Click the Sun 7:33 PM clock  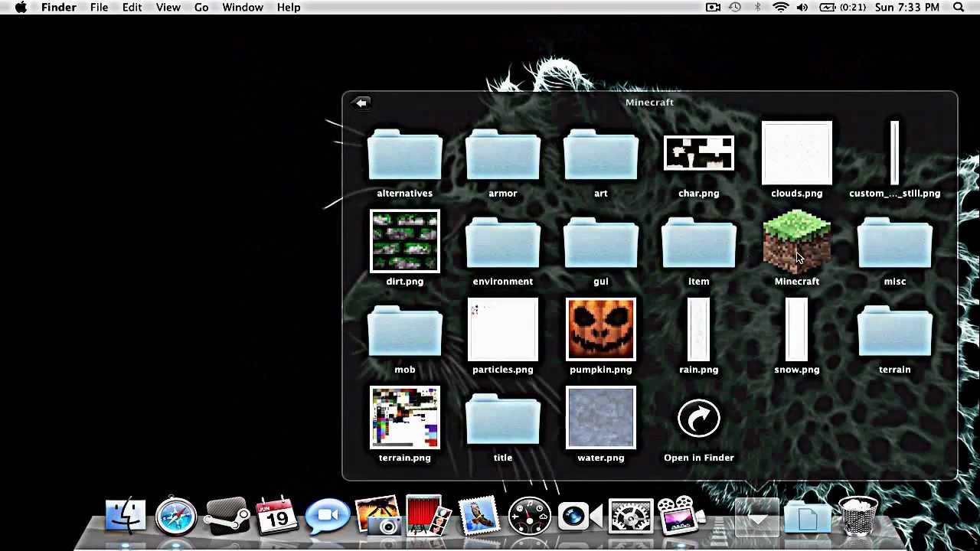click(x=906, y=8)
